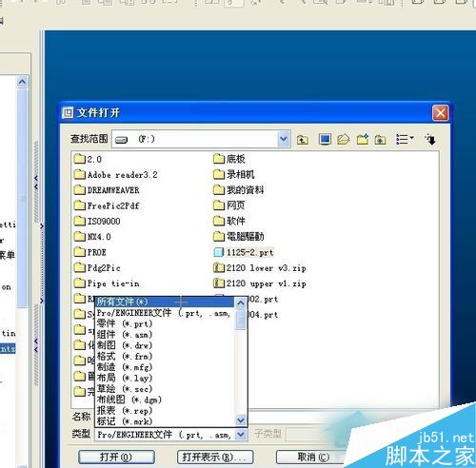The width and height of the screenshot is (476, 468).
Task: Select the 2120 lower v3.zip archive
Action: (260, 268)
